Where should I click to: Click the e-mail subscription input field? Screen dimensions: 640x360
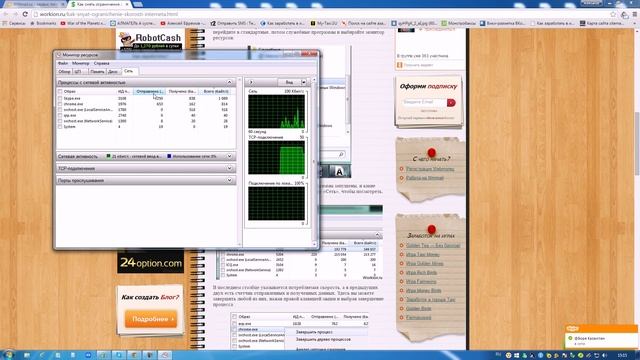[x=424, y=102]
